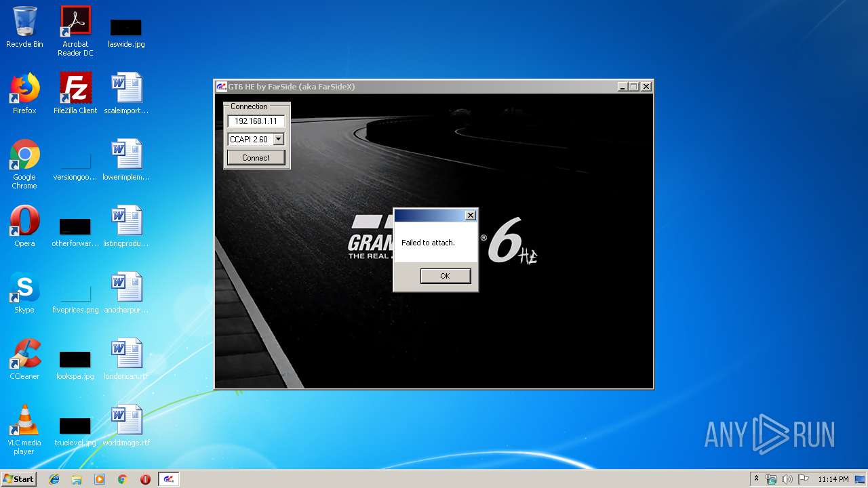Click the Chrome taskbar icon

[x=123, y=479]
